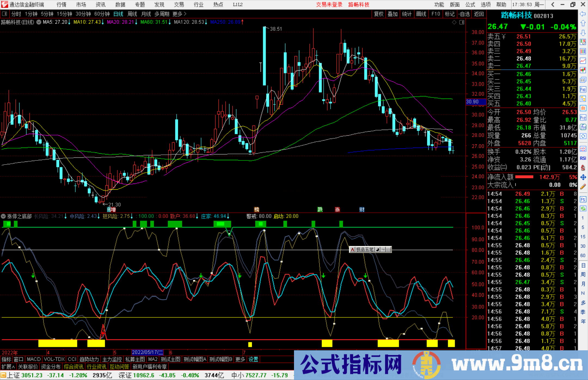The width and height of the screenshot is (588, 380).
Task: Select the RSI indicator icon in right sidebar
Action: (x=583, y=158)
